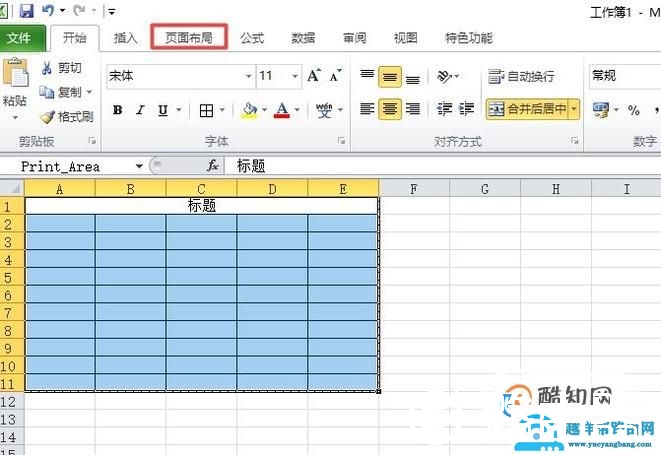Click the cell borders icon
Image resolution: width=661 pixels, height=455 pixels.
pyautogui.click(x=206, y=111)
